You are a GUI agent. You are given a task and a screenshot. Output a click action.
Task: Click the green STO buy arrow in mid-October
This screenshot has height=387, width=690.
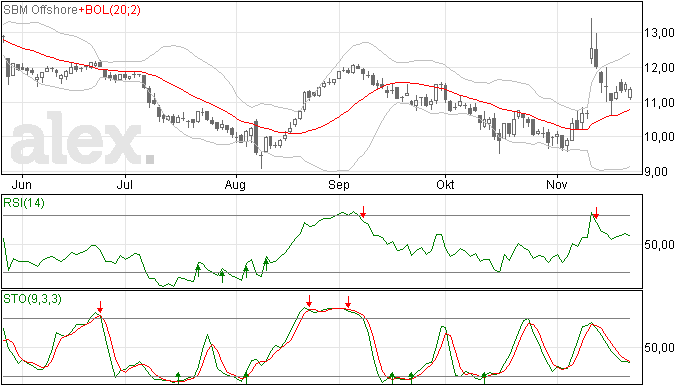coord(484,377)
